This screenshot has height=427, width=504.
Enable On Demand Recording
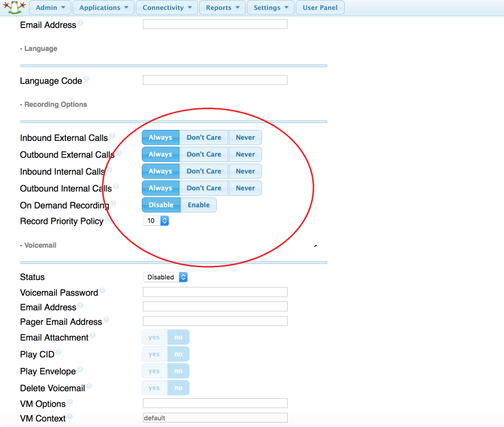199,205
